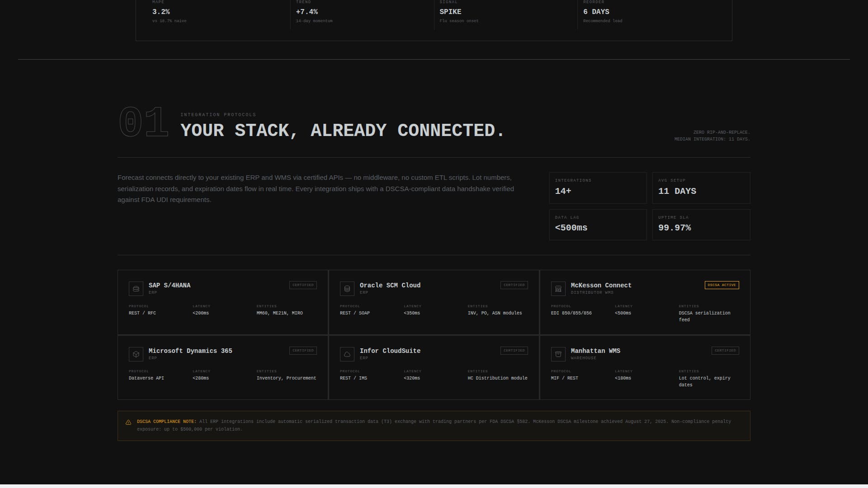Click the 'Dataverse API' protocol value

pos(146,378)
